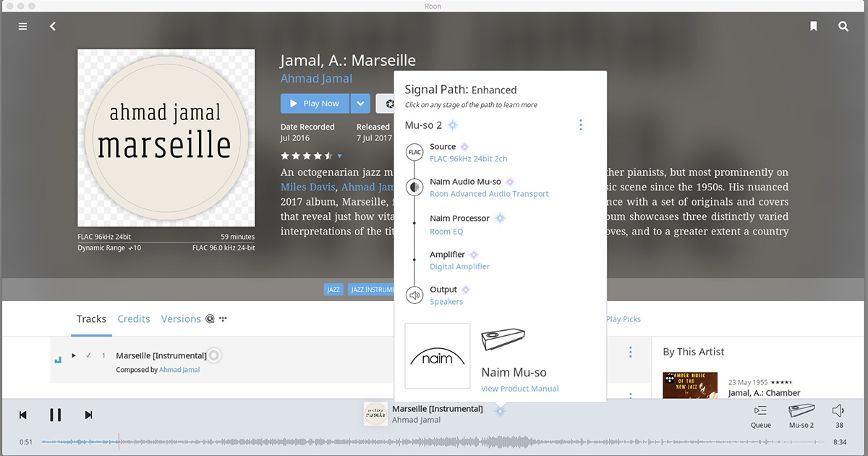
Task: Select the JAZZ genre tag
Action: [x=333, y=290]
